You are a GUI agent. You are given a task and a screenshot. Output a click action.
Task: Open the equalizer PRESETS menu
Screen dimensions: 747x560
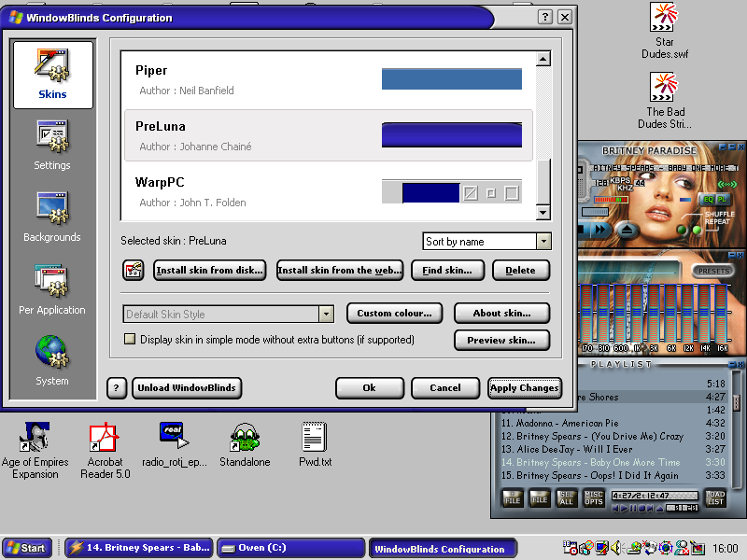click(713, 271)
